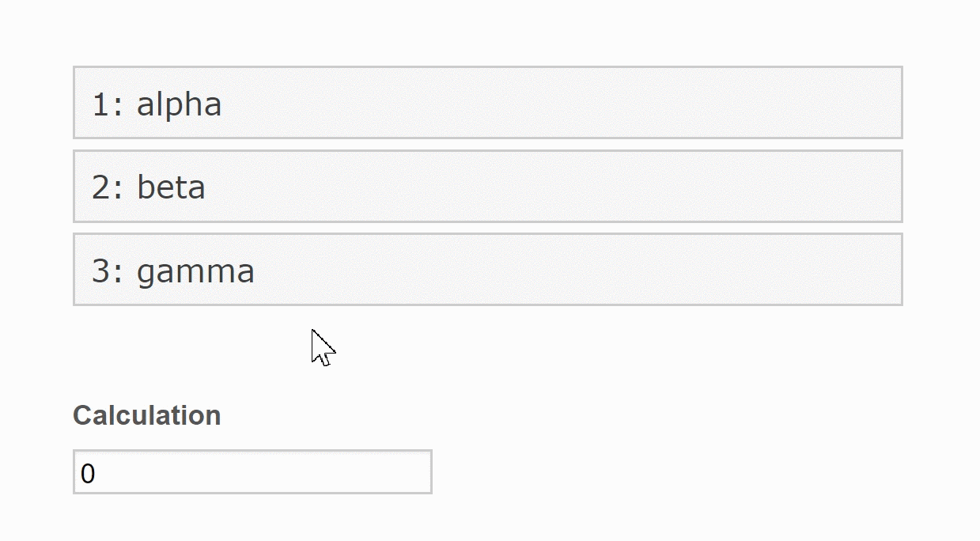Click the word 'gamma' in the third row
This screenshot has width=980, height=541.
(x=195, y=272)
